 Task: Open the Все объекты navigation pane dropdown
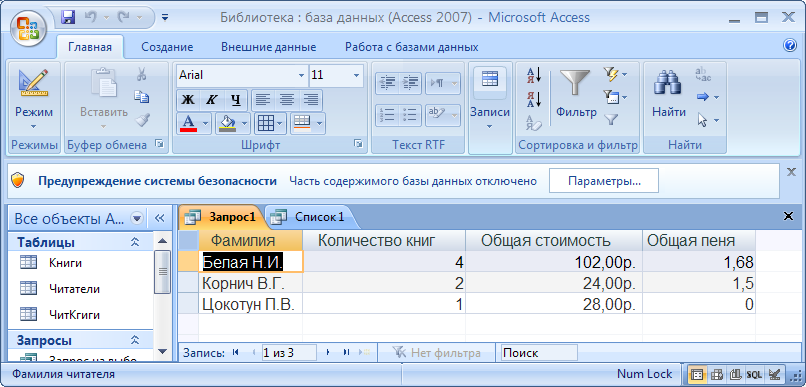(x=136, y=219)
